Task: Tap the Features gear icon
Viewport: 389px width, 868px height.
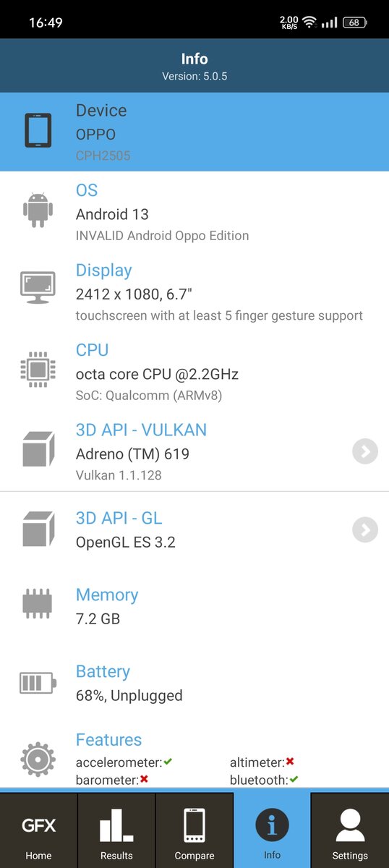Action: pyautogui.click(x=38, y=760)
